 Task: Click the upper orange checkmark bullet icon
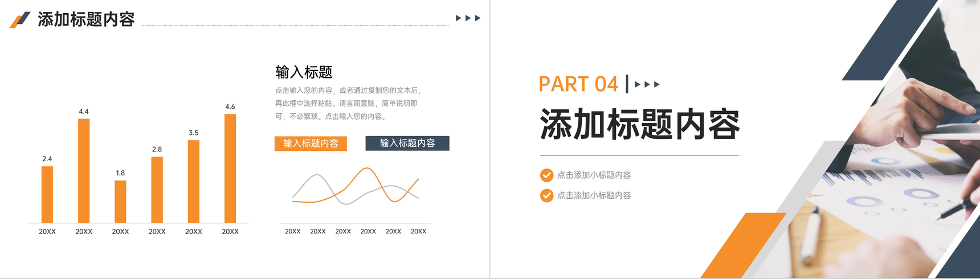(x=546, y=175)
